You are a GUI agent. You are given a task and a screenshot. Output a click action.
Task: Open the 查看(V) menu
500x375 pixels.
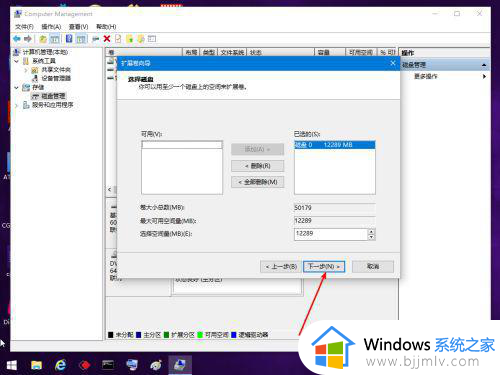(78, 27)
